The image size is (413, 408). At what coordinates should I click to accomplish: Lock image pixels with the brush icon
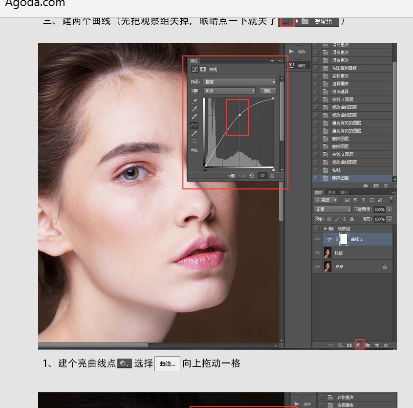click(x=337, y=219)
